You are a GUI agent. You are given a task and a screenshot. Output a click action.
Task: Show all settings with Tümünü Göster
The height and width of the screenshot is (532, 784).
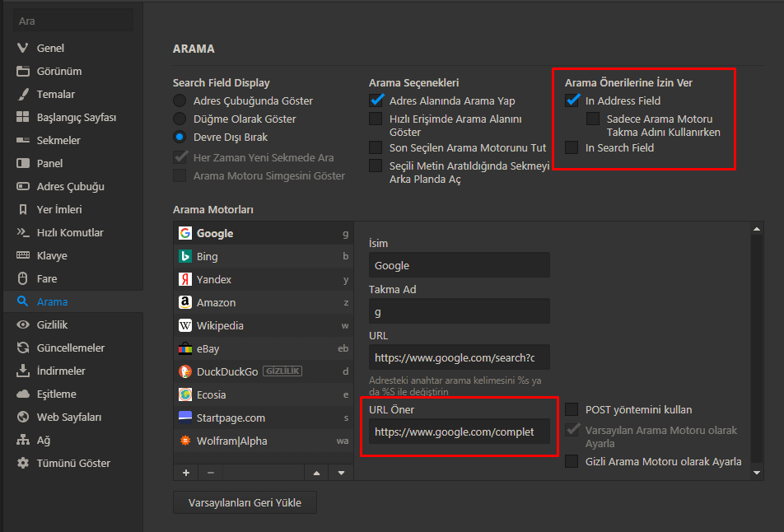coord(73,463)
